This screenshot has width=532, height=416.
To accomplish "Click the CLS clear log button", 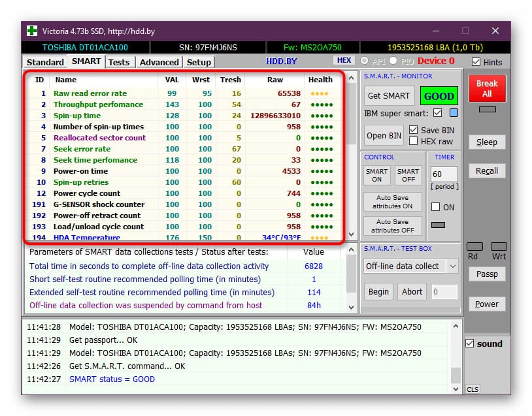I will (x=473, y=389).
